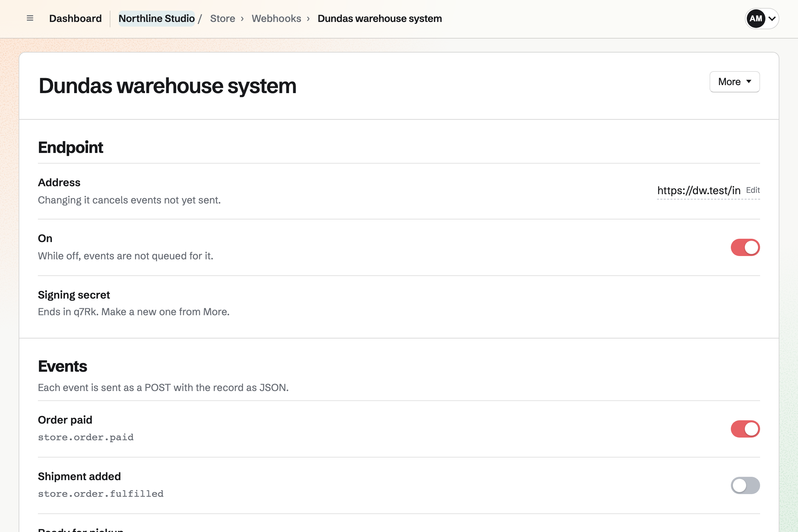The image size is (798, 532).
Task: Toggle the On endpoint switch
Action: [x=745, y=247]
